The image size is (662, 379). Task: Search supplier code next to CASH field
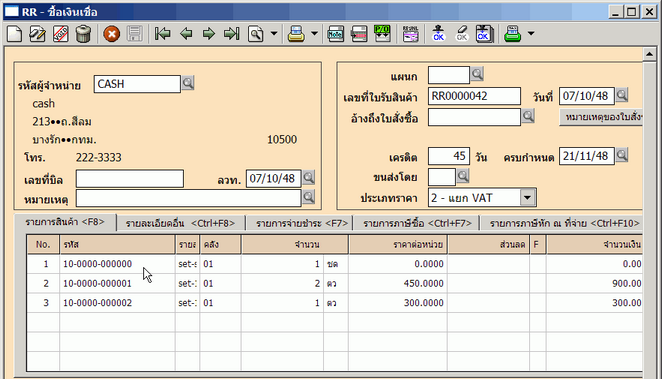coord(188,83)
